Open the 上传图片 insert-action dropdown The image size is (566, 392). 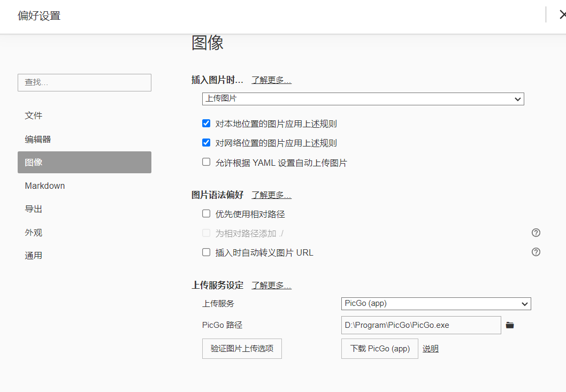pyautogui.click(x=363, y=99)
